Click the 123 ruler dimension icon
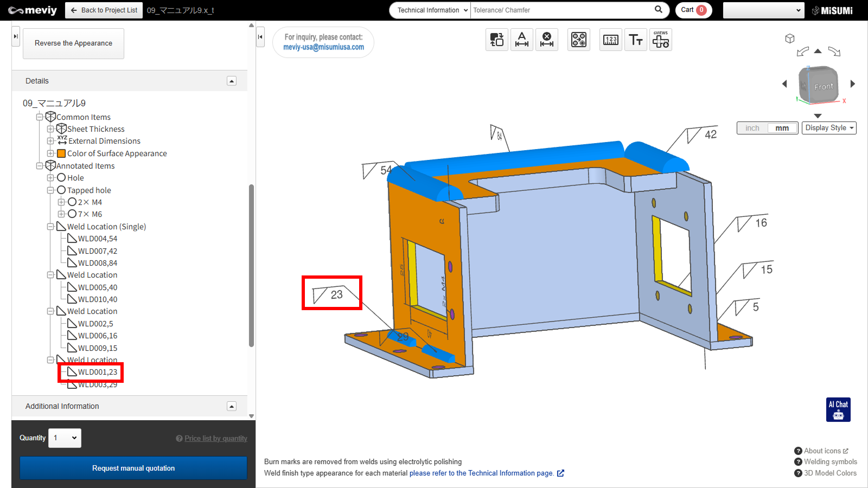The width and height of the screenshot is (868, 488). (x=611, y=40)
